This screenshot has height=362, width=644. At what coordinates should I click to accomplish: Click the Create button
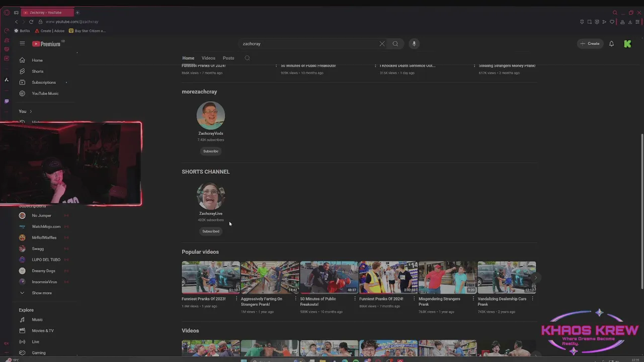click(590, 44)
